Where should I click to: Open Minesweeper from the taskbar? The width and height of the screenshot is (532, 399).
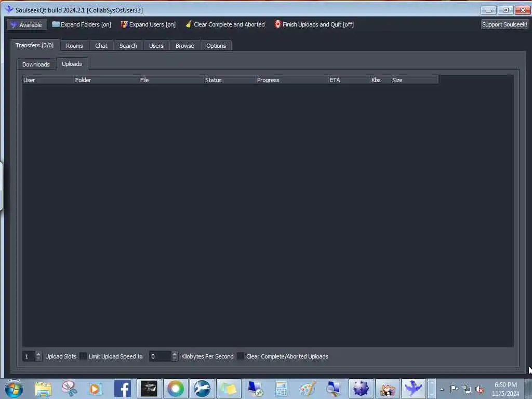(361, 389)
